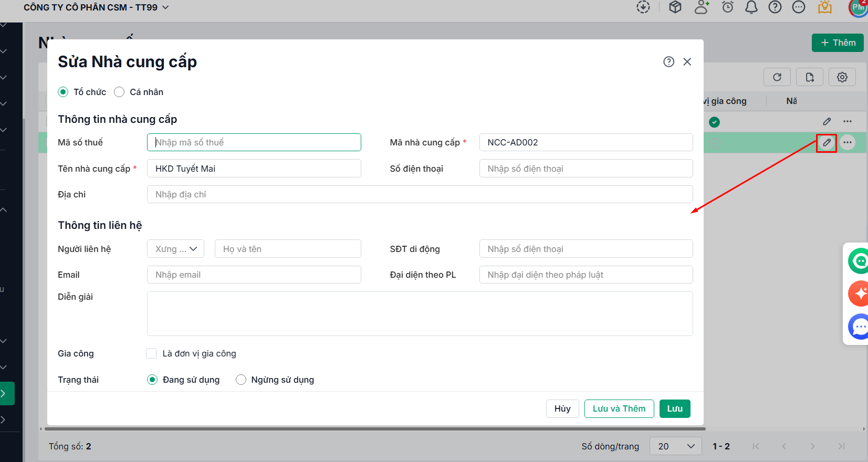The height and width of the screenshot is (462, 868).
Task: Click the Lưu save button
Action: click(675, 408)
